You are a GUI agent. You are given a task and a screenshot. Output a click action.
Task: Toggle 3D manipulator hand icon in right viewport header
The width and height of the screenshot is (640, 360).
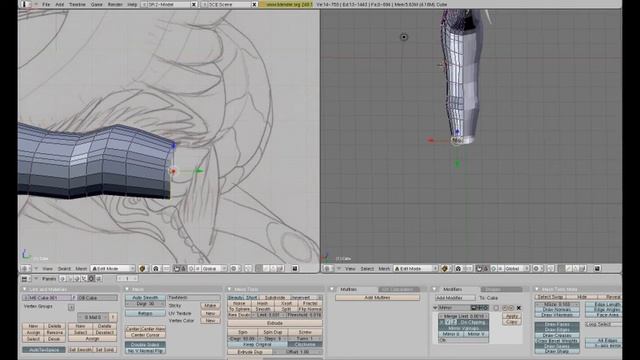(x=479, y=269)
